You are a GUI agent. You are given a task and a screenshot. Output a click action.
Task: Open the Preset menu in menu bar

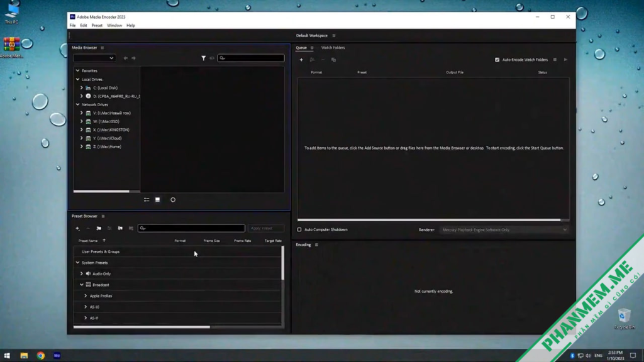coord(97,26)
